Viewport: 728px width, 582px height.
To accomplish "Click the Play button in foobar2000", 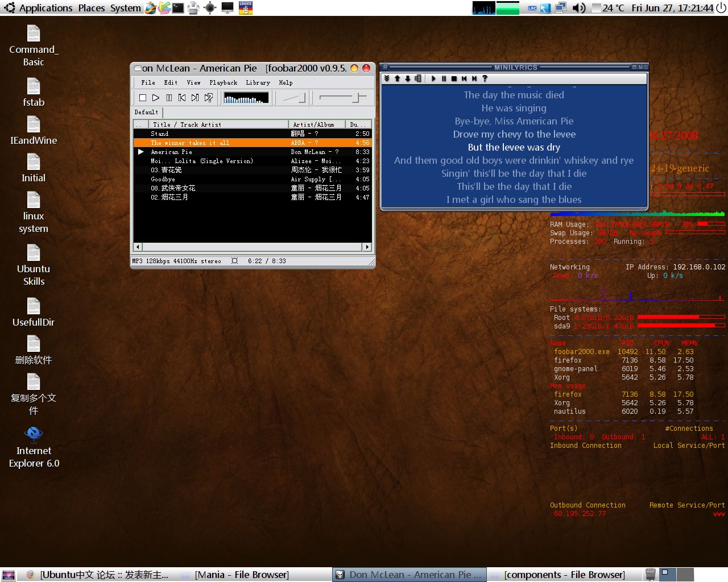I will click(156, 98).
